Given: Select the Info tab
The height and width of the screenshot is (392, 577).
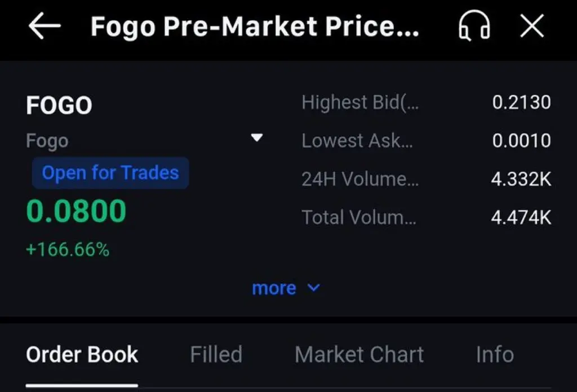Looking at the screenshot, I should coord(495,354).
